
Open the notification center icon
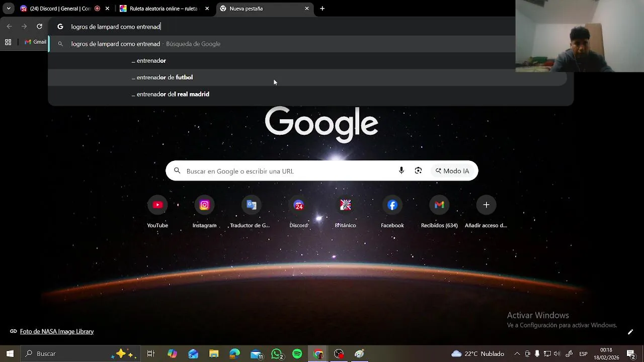631,354
